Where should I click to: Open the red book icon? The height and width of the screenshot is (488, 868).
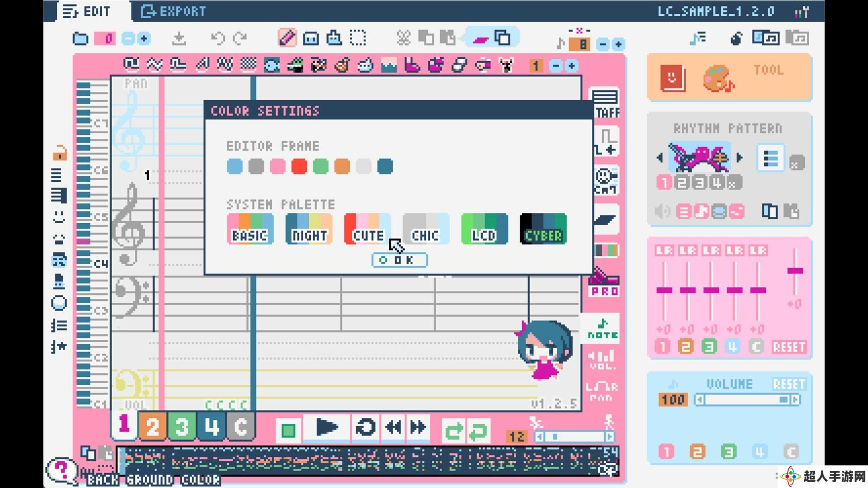point(672,78)
